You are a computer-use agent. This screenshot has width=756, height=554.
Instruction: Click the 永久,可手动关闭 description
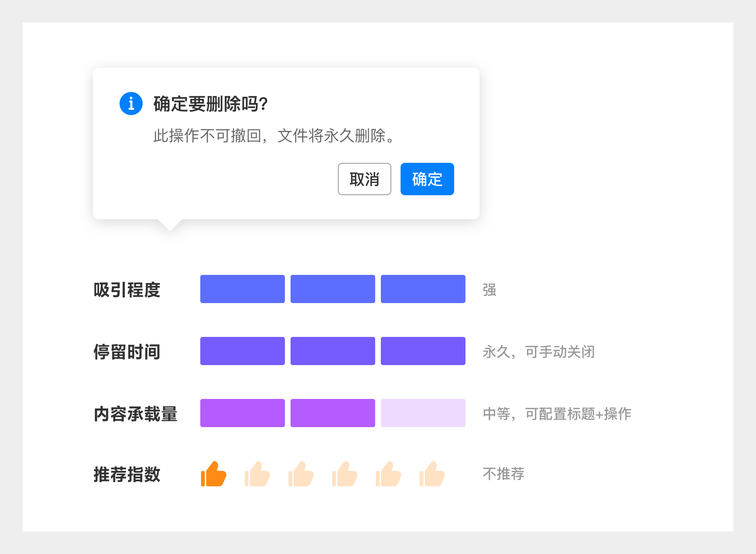click(x=538, y=352)
